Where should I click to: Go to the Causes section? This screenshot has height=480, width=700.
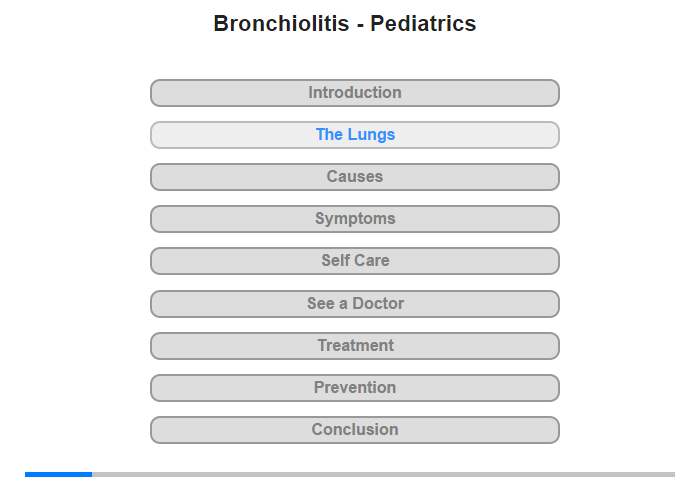(354, 177)
